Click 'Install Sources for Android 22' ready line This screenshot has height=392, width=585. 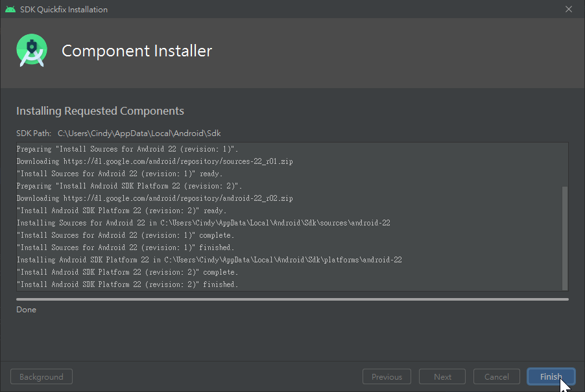[x=119, y=174]
